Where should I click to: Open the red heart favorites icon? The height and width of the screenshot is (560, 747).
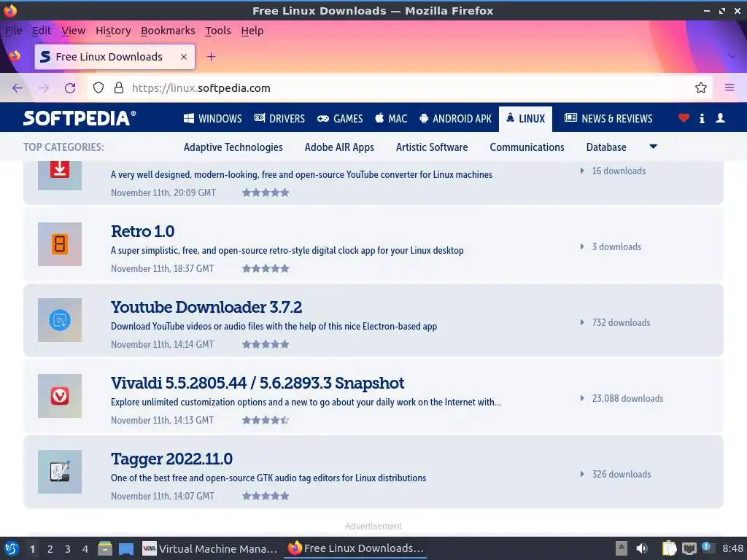[x=684, y=117]
